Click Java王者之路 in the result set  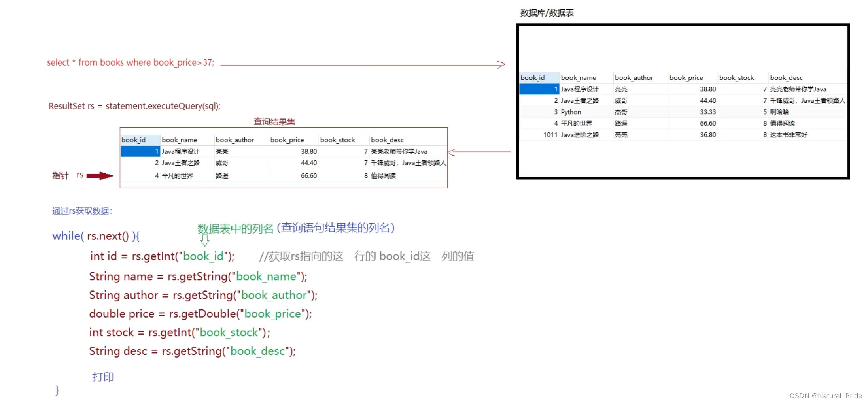[x=180, y=163]
